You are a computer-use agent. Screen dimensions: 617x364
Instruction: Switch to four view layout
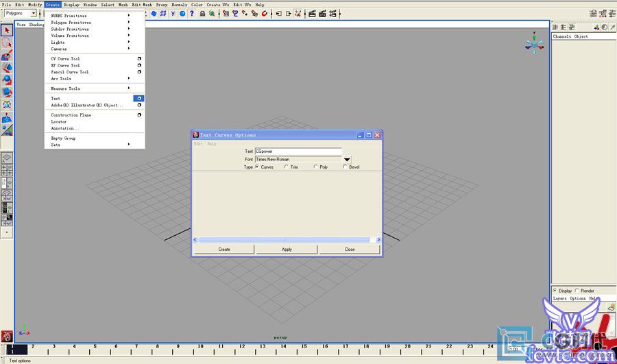click(x=7, y=171)
